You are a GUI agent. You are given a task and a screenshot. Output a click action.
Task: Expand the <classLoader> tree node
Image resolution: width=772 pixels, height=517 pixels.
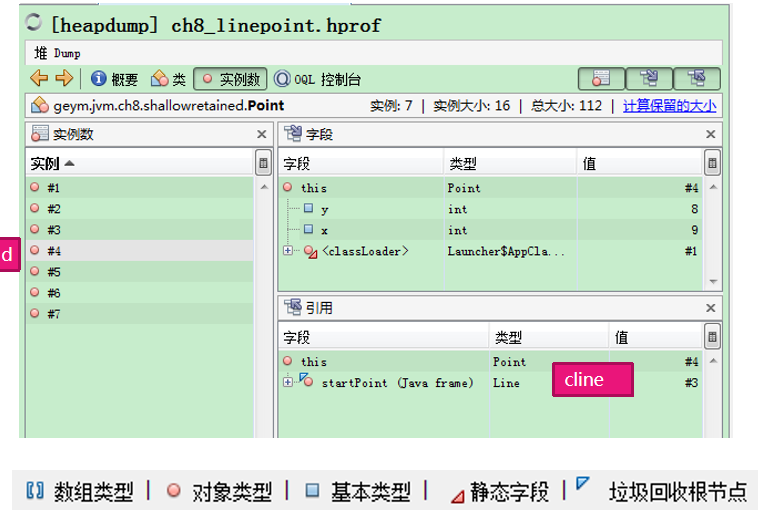click(288, 251)
